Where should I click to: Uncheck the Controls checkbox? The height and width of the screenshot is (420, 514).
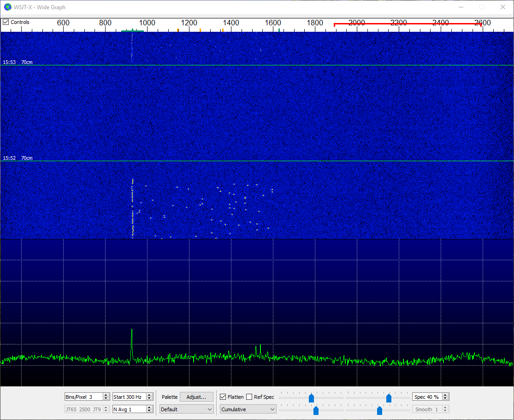(6, 22)
